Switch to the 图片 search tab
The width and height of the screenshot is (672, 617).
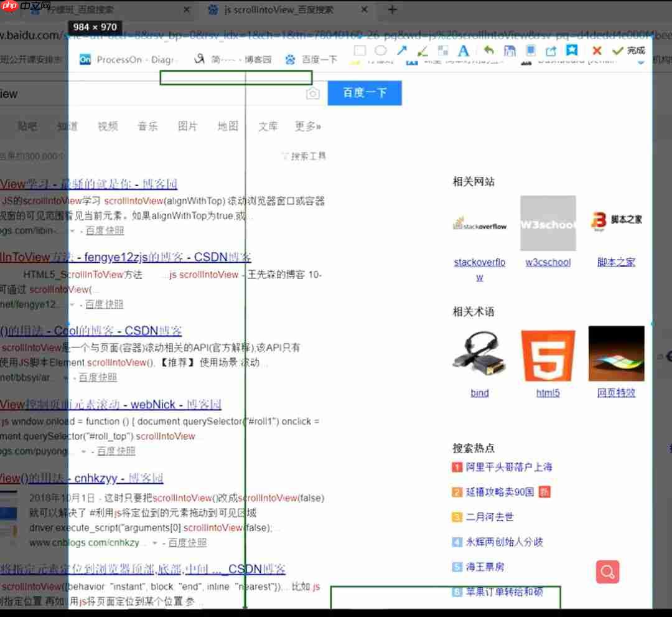(x=188, y=126)
